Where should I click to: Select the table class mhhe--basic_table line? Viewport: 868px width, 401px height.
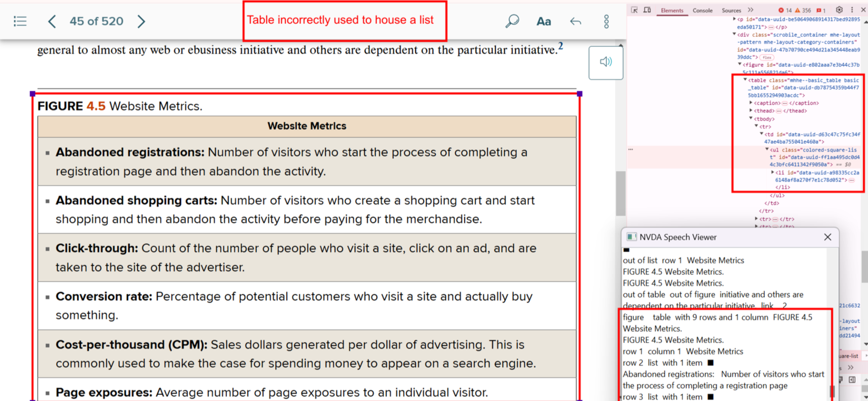tap(805, 88)
